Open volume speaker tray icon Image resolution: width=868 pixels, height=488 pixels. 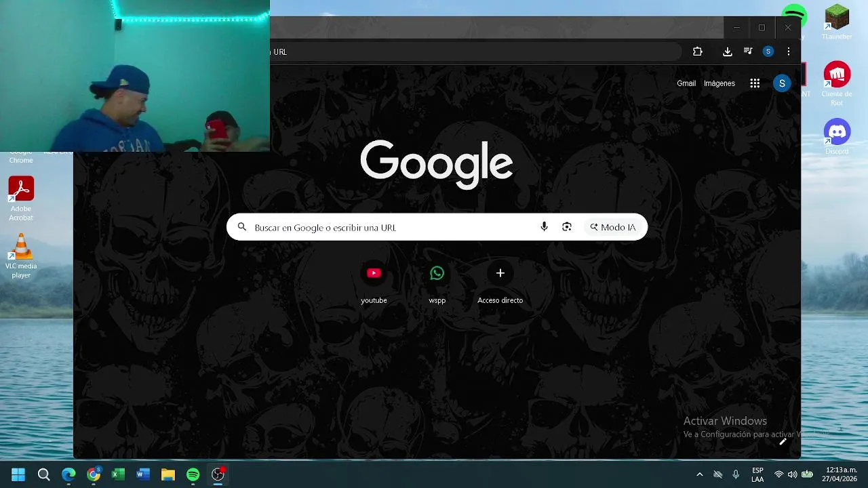pos(792,474)
